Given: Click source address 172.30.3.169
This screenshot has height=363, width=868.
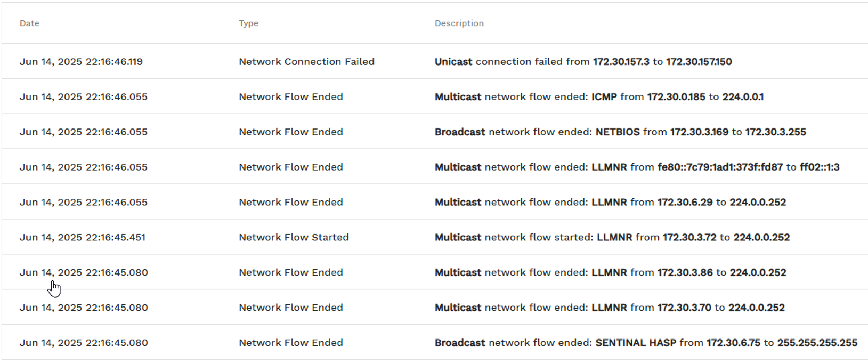Looking at the screenshot, I should tap(699, 132).
